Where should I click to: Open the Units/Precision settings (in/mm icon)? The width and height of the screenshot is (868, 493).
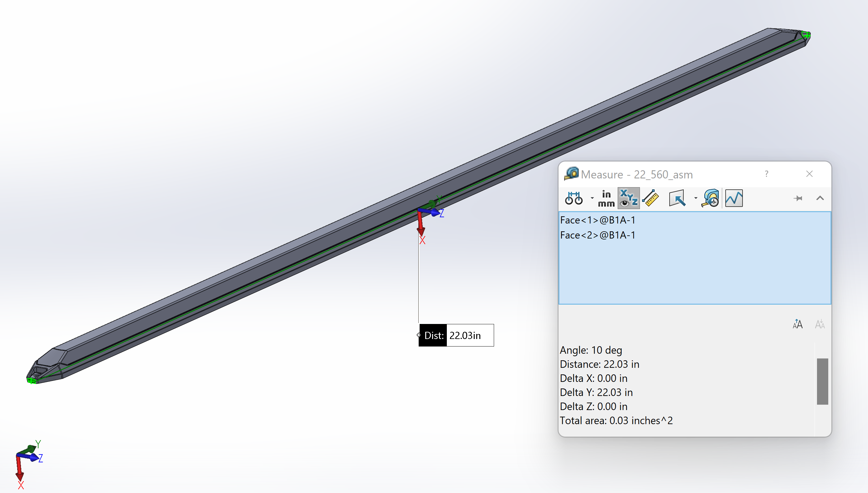(606, 198)
